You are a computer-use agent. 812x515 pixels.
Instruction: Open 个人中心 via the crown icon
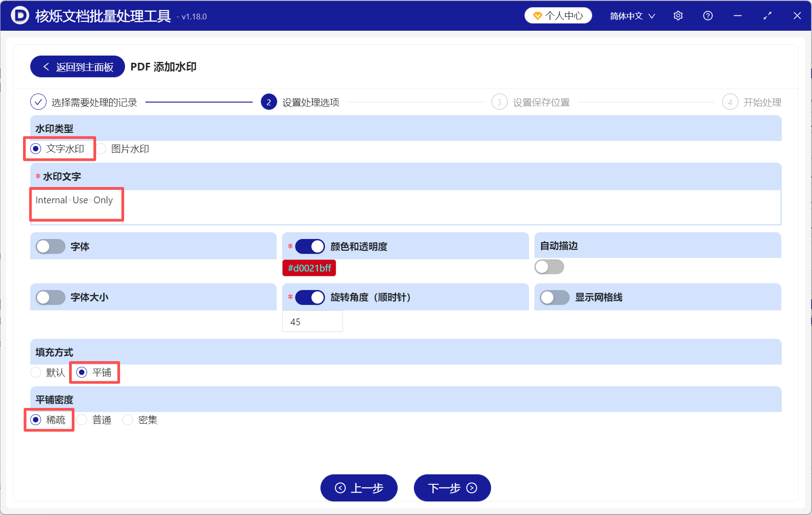click(x=558, y=15)
